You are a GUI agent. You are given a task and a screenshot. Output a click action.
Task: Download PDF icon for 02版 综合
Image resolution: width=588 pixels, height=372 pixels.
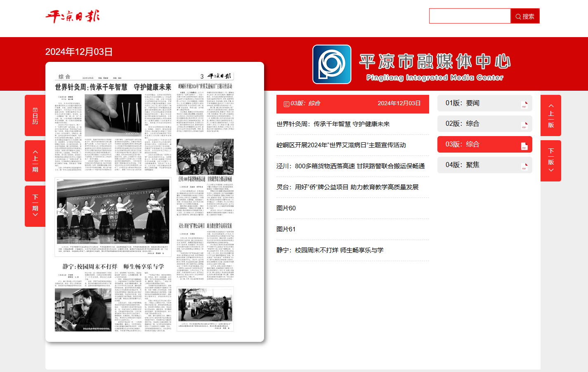point(524,125)
